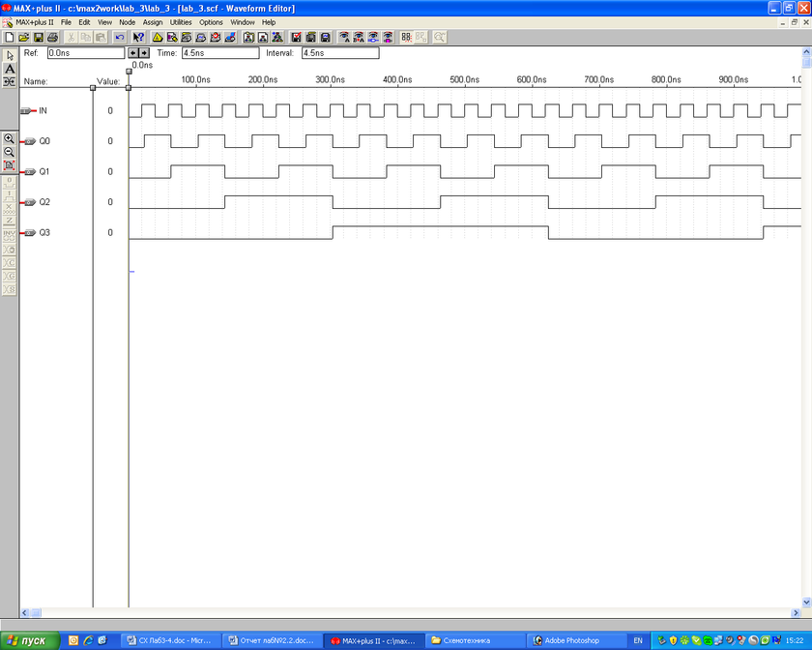
Task: Click the horizontal scrollbar left arrow
Action: [24, 612]
